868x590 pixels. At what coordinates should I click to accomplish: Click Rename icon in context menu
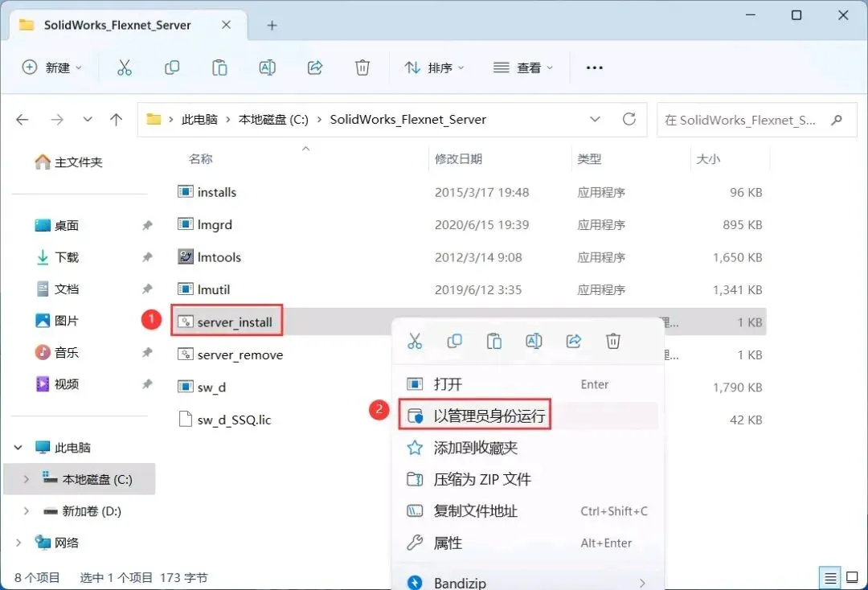coord(534,341)
